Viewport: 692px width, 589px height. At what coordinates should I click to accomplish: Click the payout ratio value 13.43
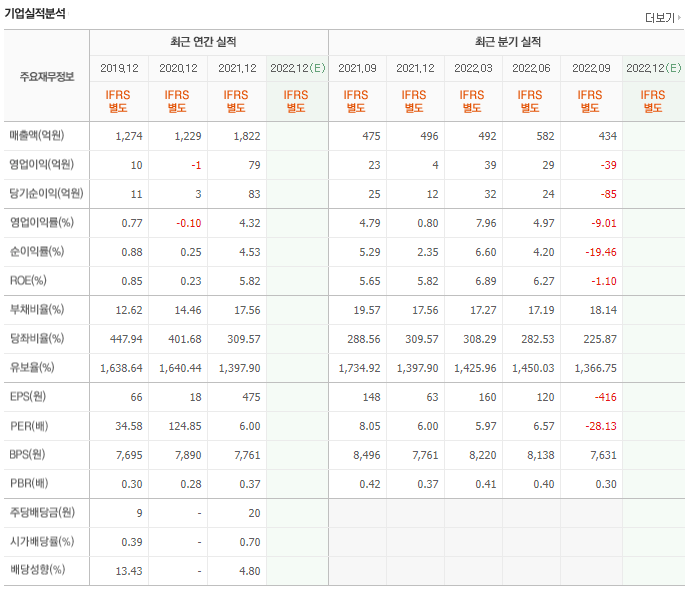point(129,571)
